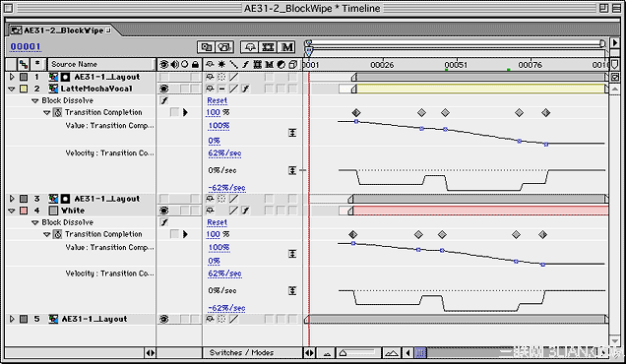626x364 pixels.
Task: Toggle the shy layers button in toolbar
Action: click(x=250, y=47)
